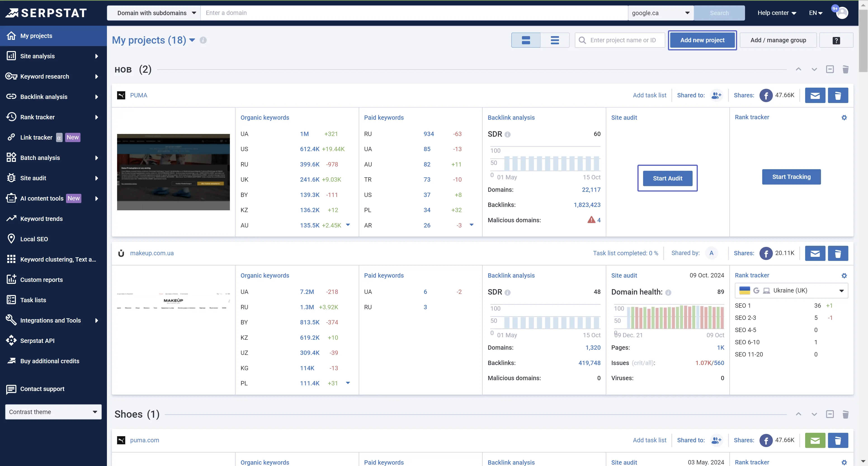Minimize the HOB group with collapse icon

830,69
